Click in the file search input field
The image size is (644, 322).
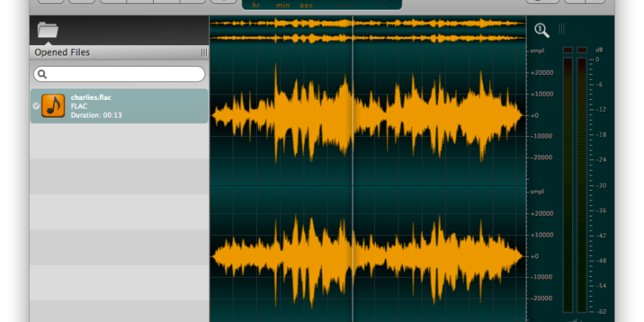[121, 74]
